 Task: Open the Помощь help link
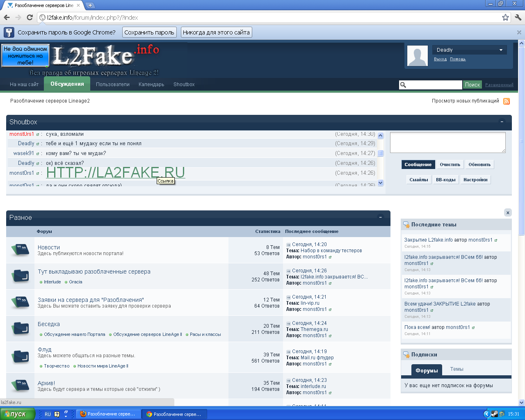click(458, 59)
